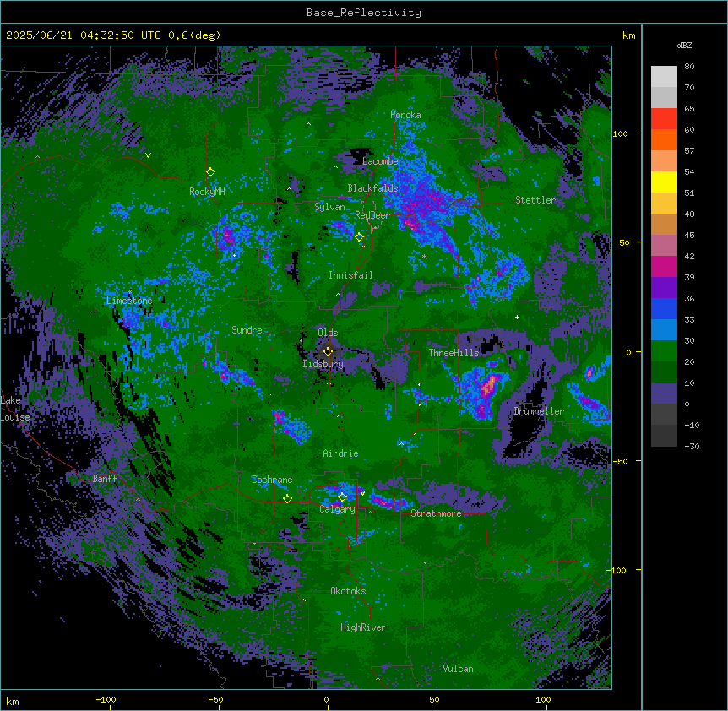
Task: Click the 100 tick on the right vertical axis
Action: pos(620,133)
